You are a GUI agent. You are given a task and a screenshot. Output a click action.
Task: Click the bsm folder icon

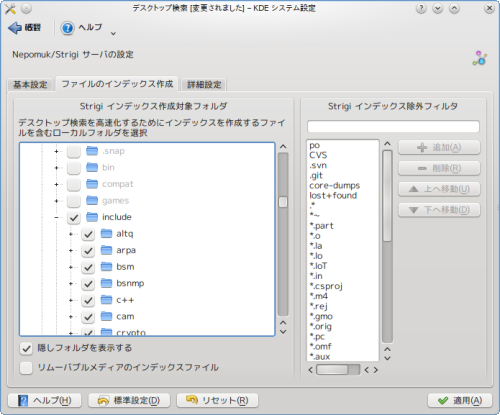106,267
